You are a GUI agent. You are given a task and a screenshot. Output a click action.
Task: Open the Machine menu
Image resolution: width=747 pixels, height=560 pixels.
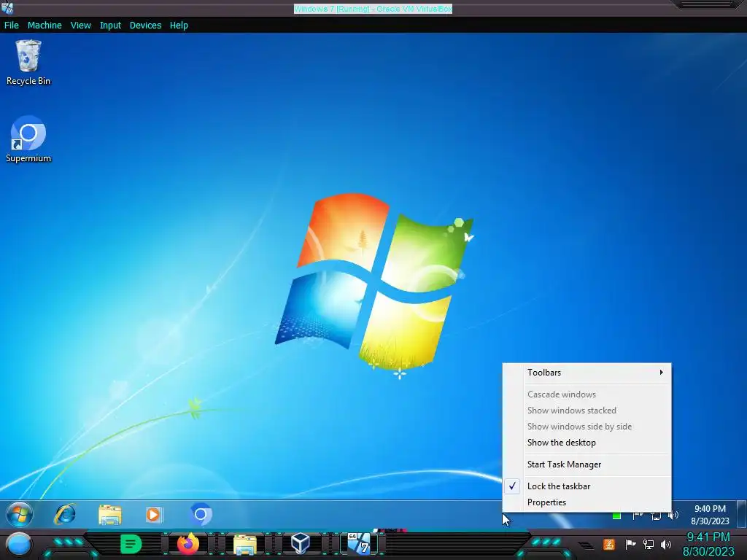pyautogui.click(x=44, y=26)
